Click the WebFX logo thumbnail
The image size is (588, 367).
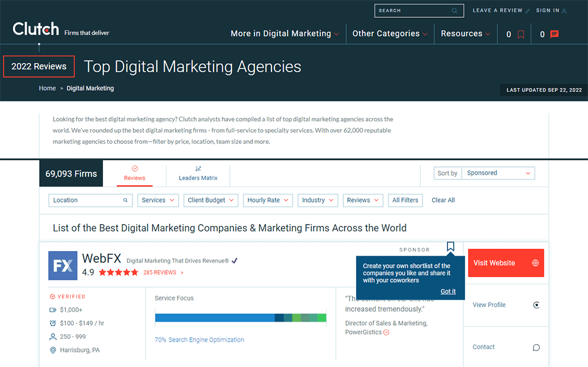click(x=63, y=265)
